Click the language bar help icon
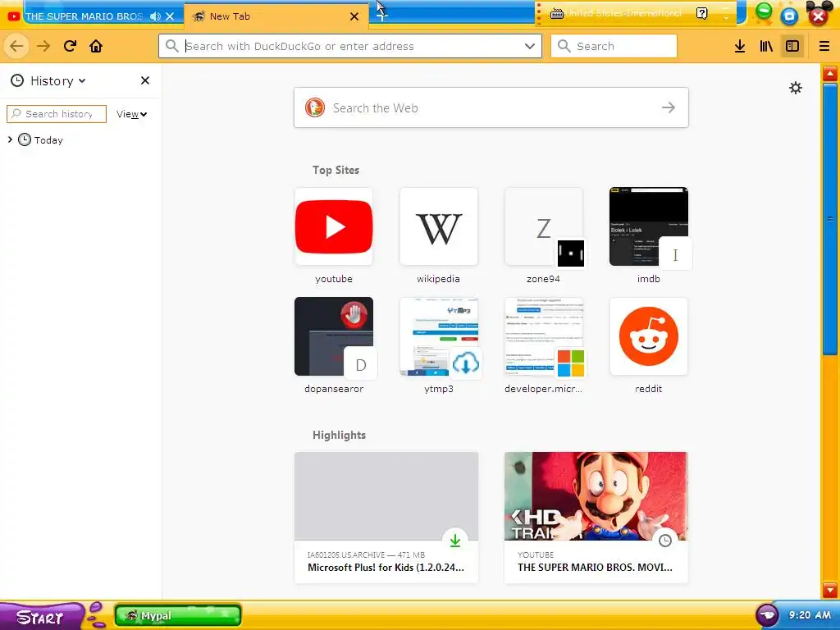The image size is (840, 630). (x=702, y=13)
